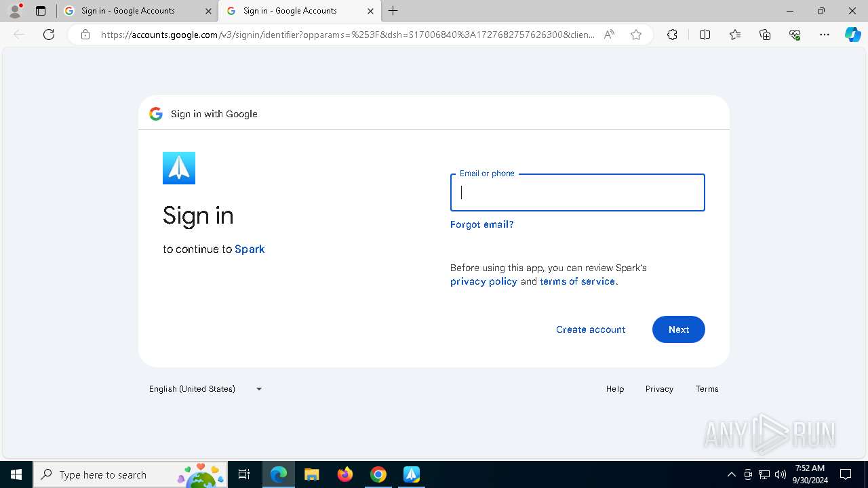Image resolution: width=868 pixels, height=488 pixels.
Task: Open the Help footer link
Action: click(x=615, y=389)
